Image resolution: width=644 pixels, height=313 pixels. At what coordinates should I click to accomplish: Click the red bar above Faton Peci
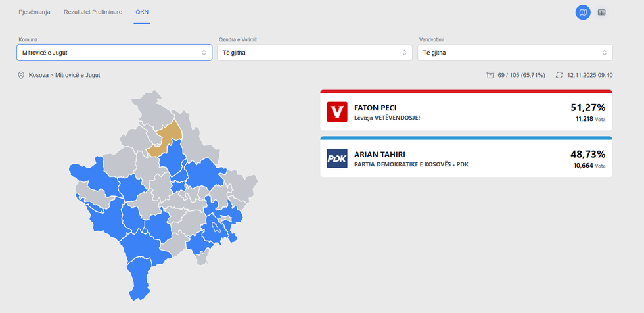tap(466, 91)
